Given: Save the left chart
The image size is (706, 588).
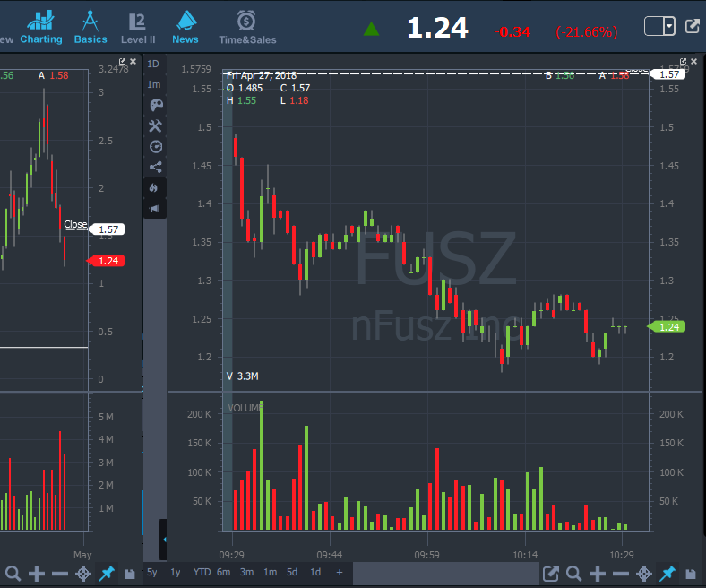Looking at the screenshot, I should [x=130, y=574].
